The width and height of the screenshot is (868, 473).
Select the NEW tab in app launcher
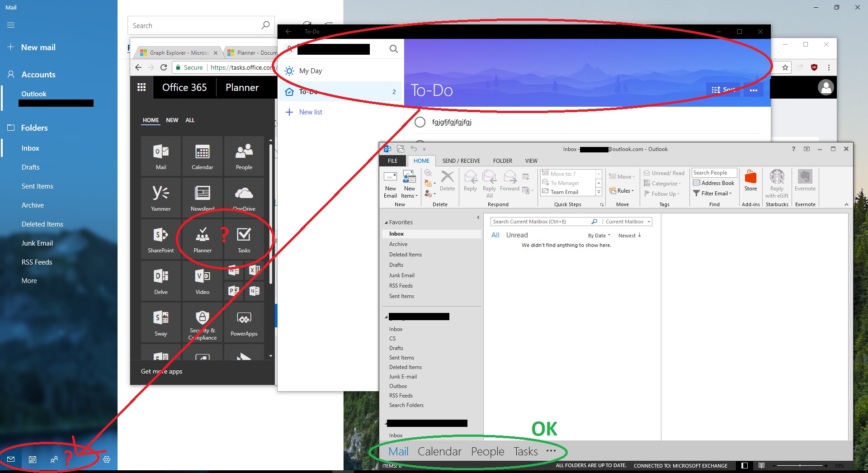click(172, 120)
